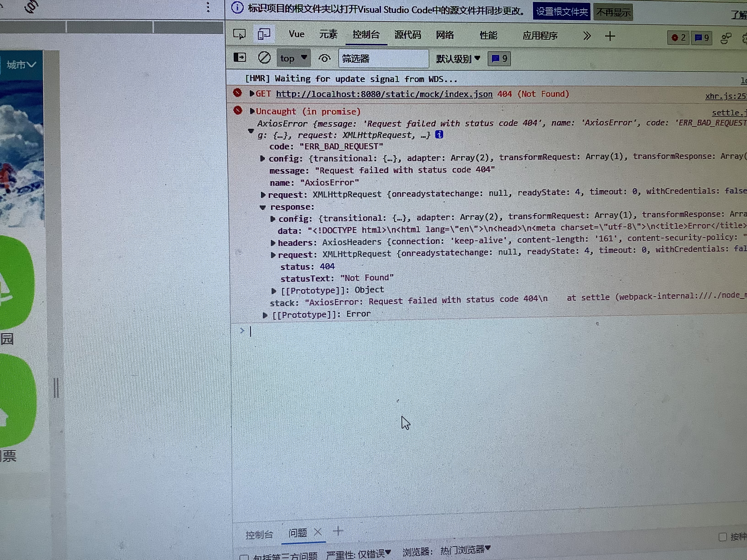747x560 pixels.
Task: Show more tabs with double chevron
Action: click(x=587, y=36)
